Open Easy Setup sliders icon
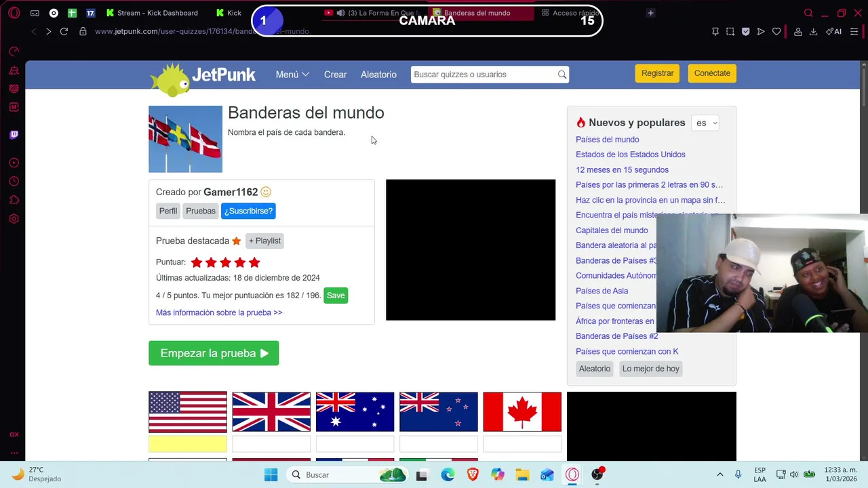Screen dimensions: 868x488 point(854,31)
